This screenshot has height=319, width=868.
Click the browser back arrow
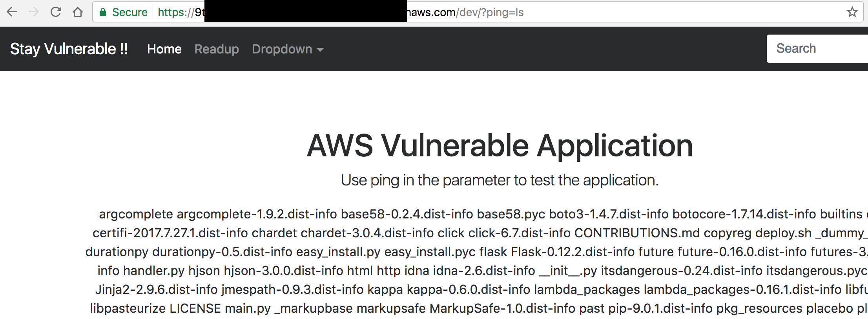point(12,12)
